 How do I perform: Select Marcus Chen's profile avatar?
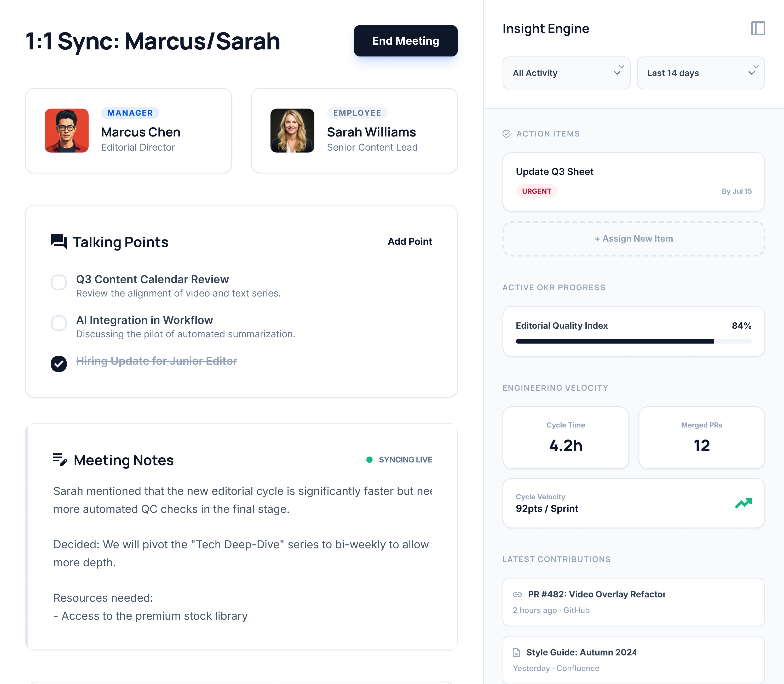pyautogui.click(x=67, y=130)
